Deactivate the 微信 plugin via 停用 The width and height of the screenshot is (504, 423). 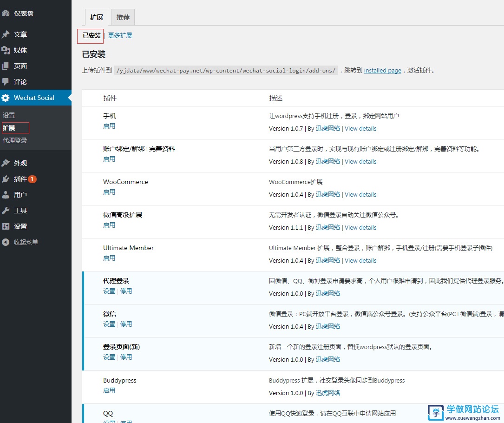(x=126, y=324)
